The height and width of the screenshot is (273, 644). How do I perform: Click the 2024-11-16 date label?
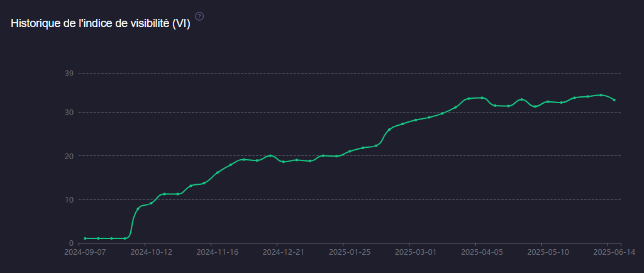(218, 252)
